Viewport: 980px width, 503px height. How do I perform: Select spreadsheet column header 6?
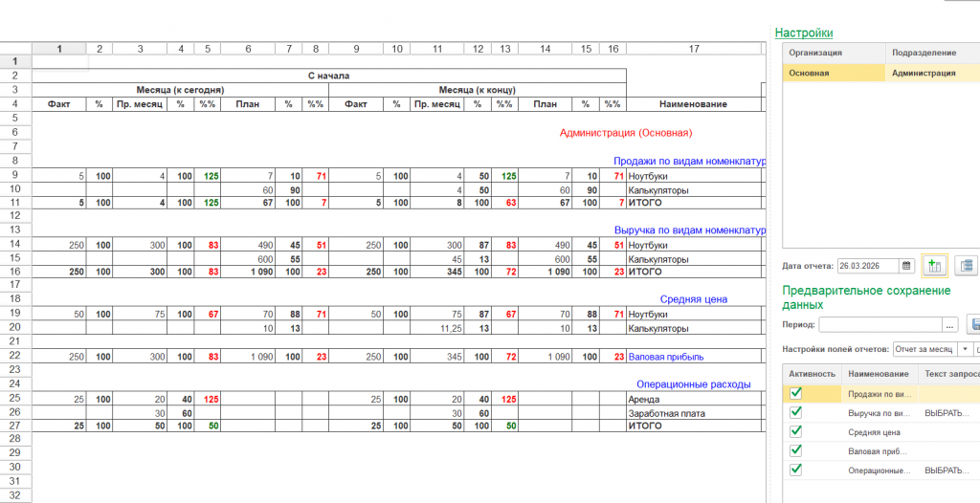pos(248,48)
